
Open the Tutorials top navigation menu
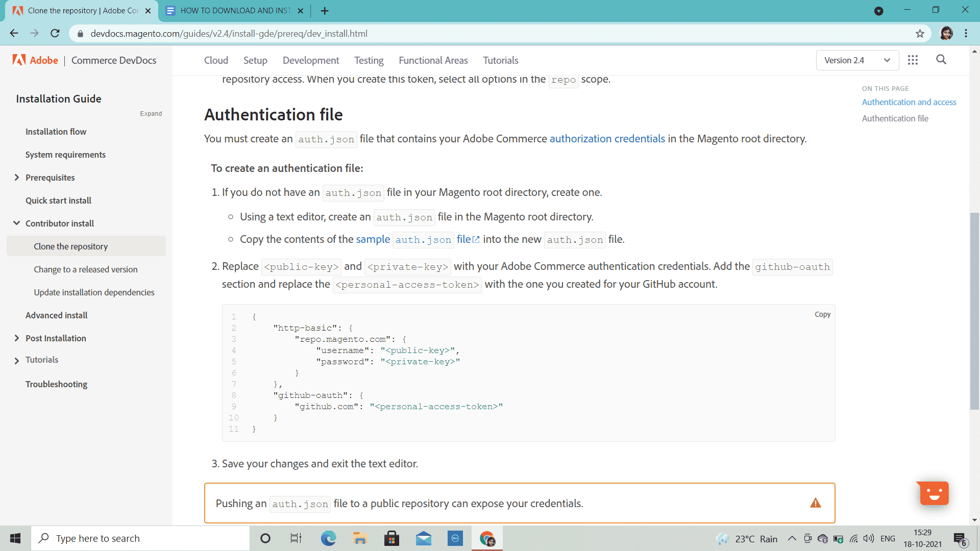tap(501, 60)
